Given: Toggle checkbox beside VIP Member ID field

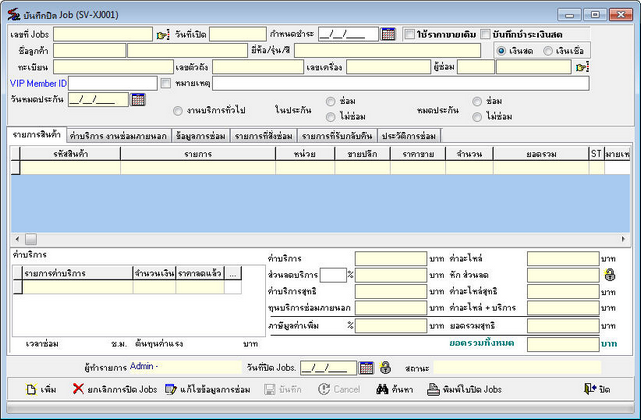Looking at the screenshot, I should pyautogui.click(x=166, y=83).
